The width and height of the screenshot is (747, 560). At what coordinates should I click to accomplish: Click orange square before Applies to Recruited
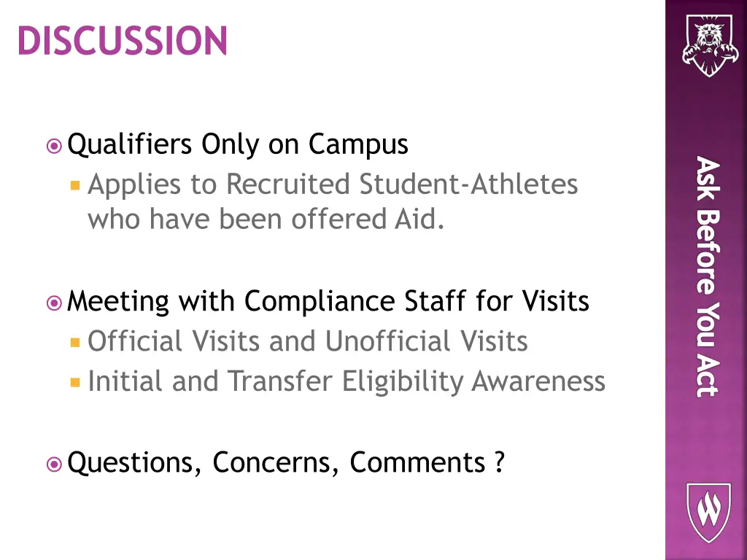click(x=75, y=185)
